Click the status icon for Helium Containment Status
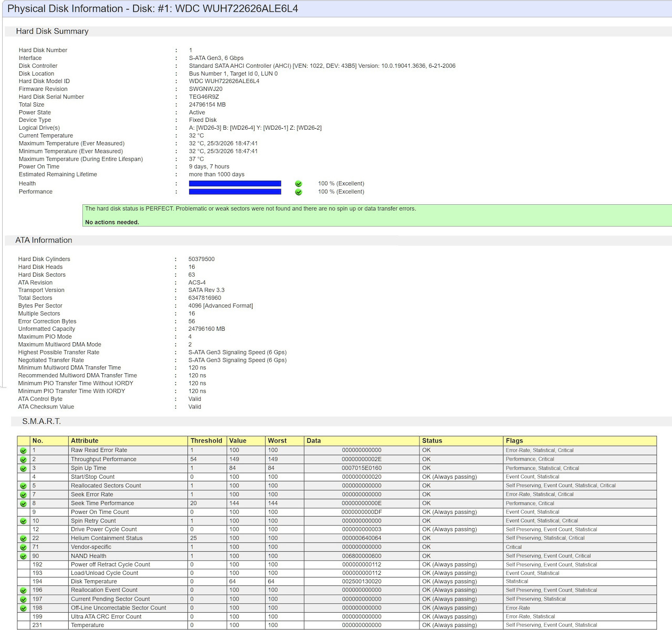The image size is (672, 630). point(23,539)
